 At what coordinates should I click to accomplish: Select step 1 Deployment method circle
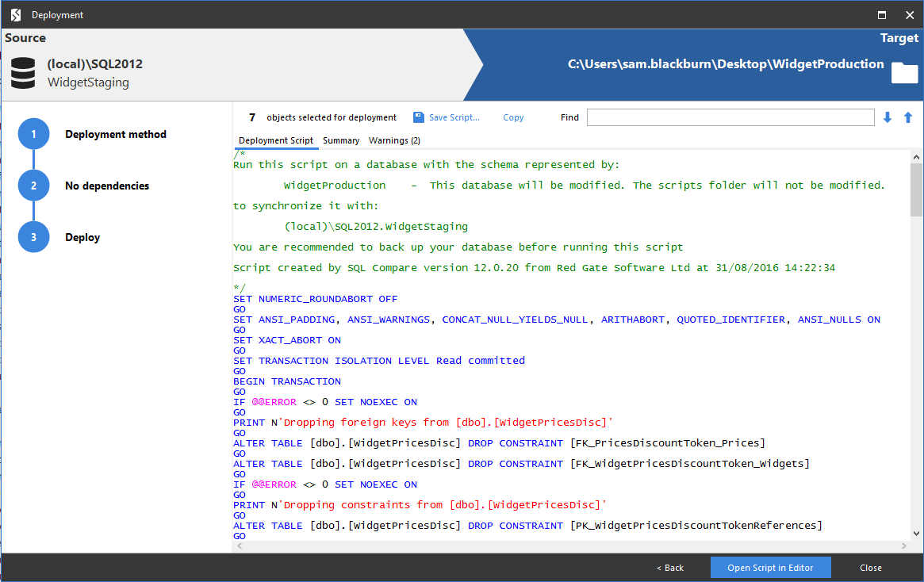tap(33, 134)
